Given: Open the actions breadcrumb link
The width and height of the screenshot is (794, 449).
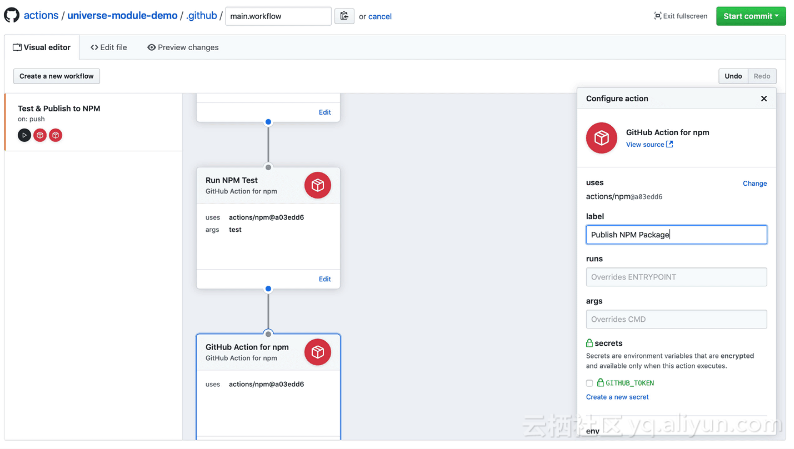Looking at the screenshot, I should pos(41,15).
